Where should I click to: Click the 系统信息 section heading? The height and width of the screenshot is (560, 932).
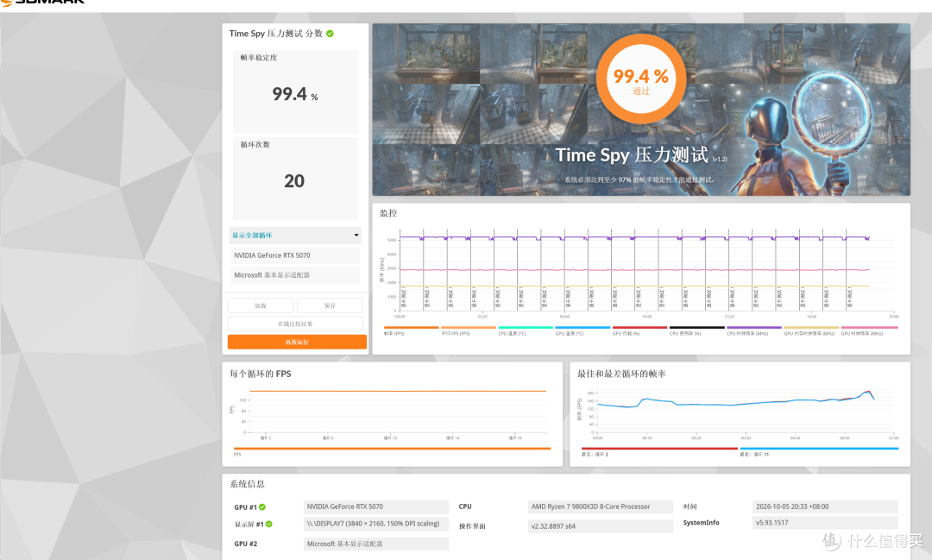click(x=248, y=484)
